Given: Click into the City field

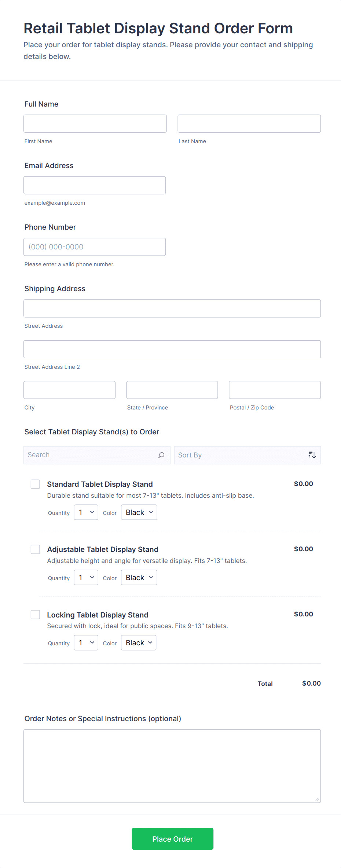Looking at the screenshot, I should [69, 390].
